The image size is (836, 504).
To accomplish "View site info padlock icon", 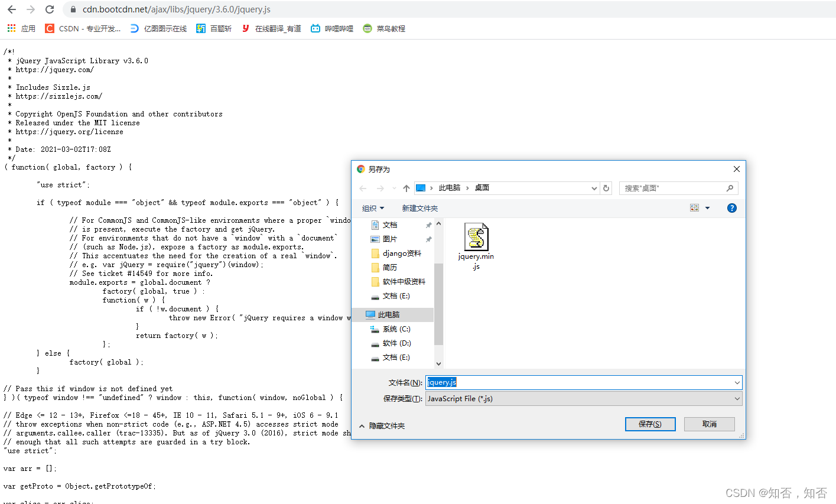I will pyautogui.click(x=73, y=9).
